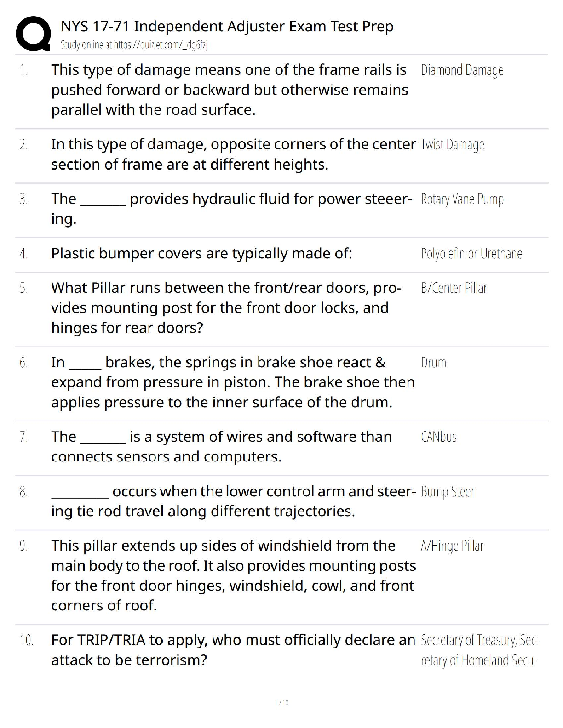Select the CANbus answer
Viewport: 563px width, 728px height.
438,437
